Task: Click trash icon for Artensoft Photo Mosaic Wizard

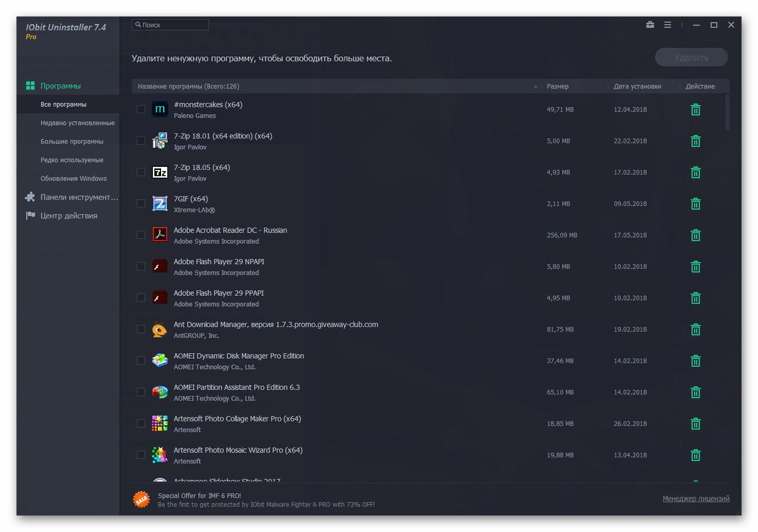Action: click(x=695, y=455)
